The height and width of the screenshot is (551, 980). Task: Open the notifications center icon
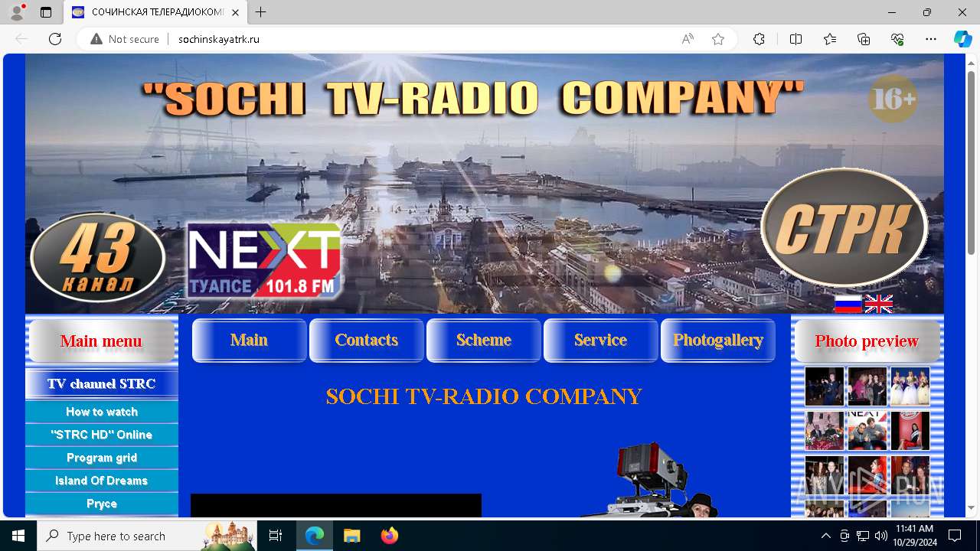click(x=955, y=536)
